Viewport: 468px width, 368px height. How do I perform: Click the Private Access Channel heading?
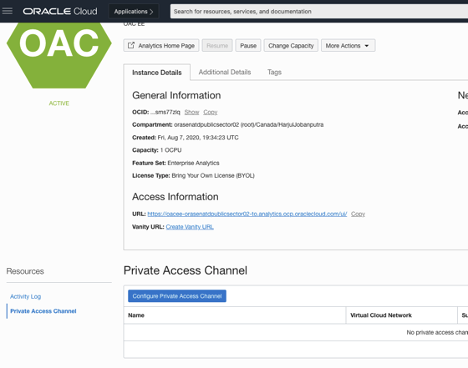185,270
